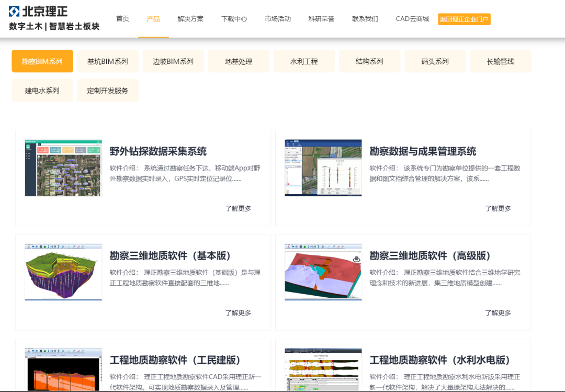Select the 勘察BIM系列 category tab

42,61
